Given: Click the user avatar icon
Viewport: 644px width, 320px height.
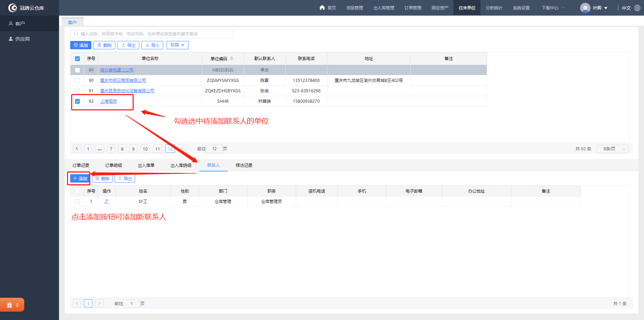Looking at the screenshot, I should [x=585, y=8].
